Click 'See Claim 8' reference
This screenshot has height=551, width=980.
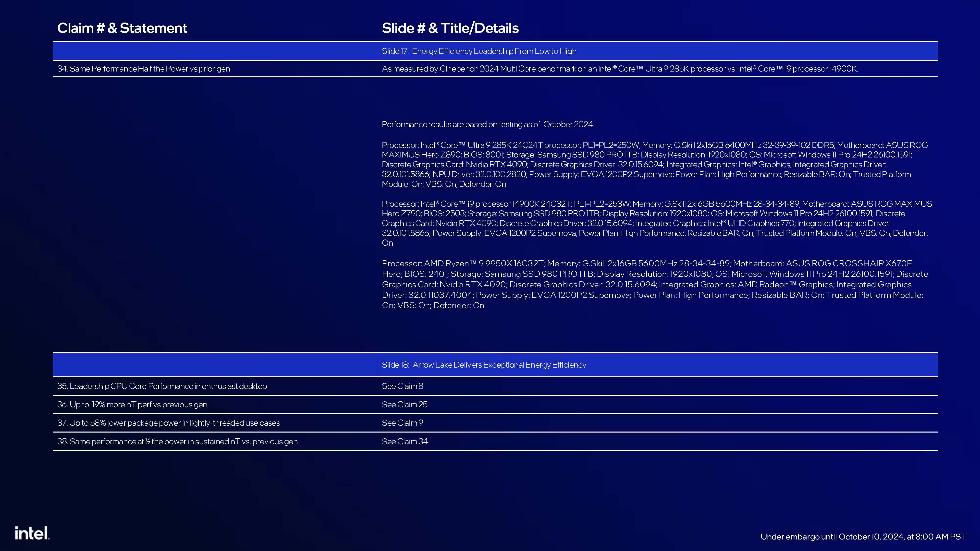coord(403,386)
